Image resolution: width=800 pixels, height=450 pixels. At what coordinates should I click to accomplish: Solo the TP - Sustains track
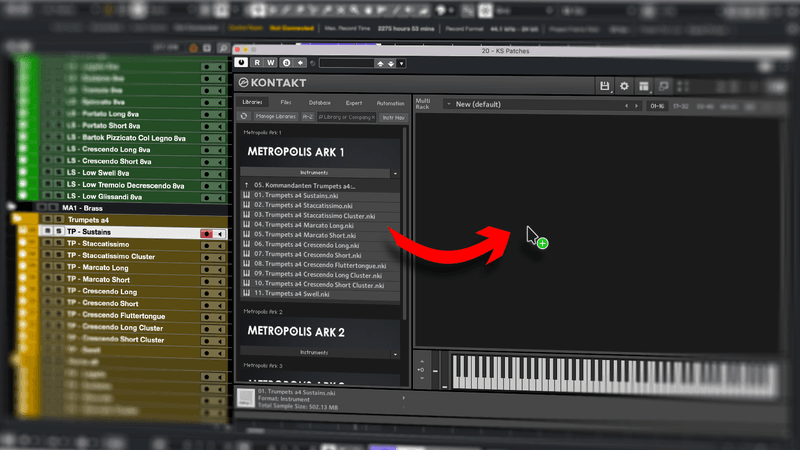[x=59, y=231]
